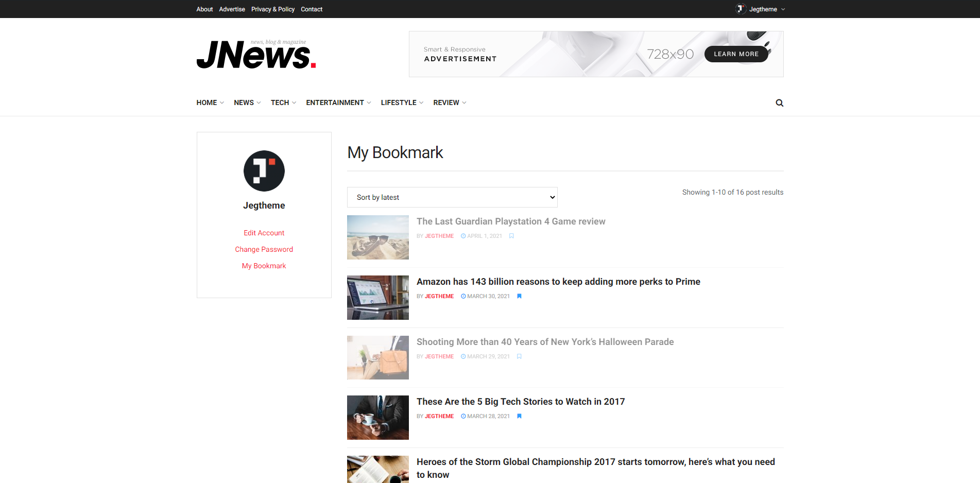Click the Jegtheme profile avatar in sidebar
The height and width of the screenshot is (483, 980).
tap(264, 171)
